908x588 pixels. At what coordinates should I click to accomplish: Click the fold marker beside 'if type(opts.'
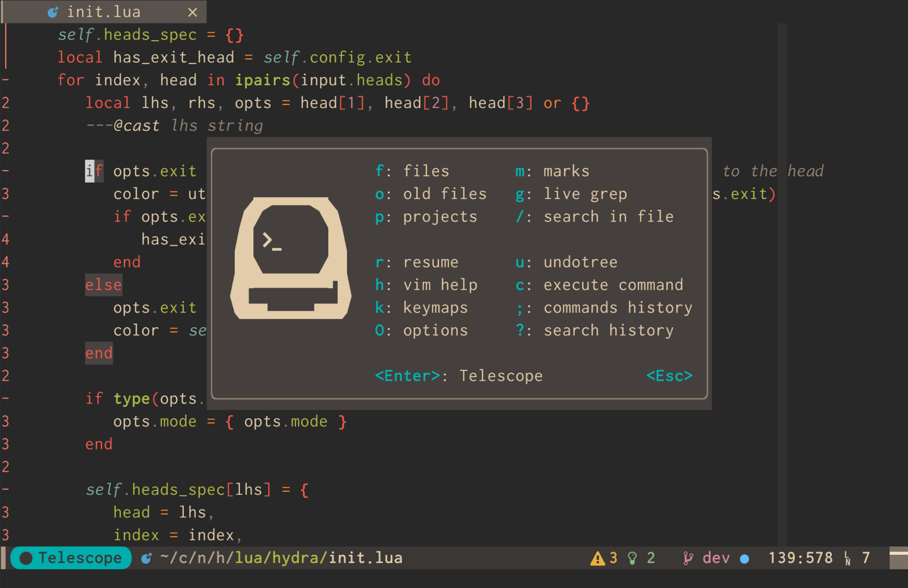tap(5, 398)
